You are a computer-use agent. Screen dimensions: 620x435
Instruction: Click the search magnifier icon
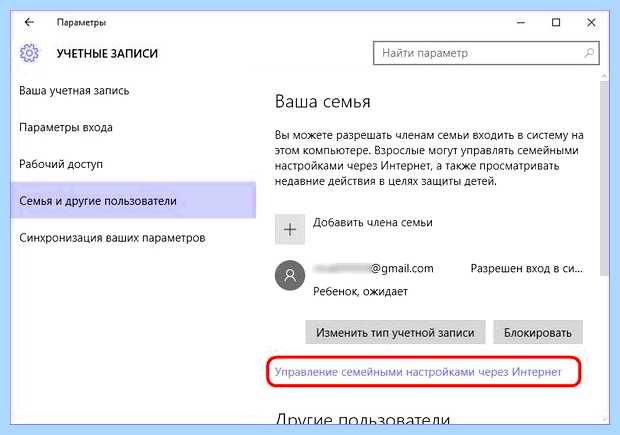(589, 53)
